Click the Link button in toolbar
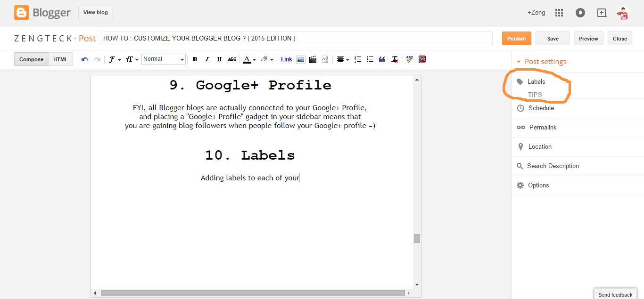Image resolution: width=644 pixels, height=299 pixels. (x=287, y=59)
